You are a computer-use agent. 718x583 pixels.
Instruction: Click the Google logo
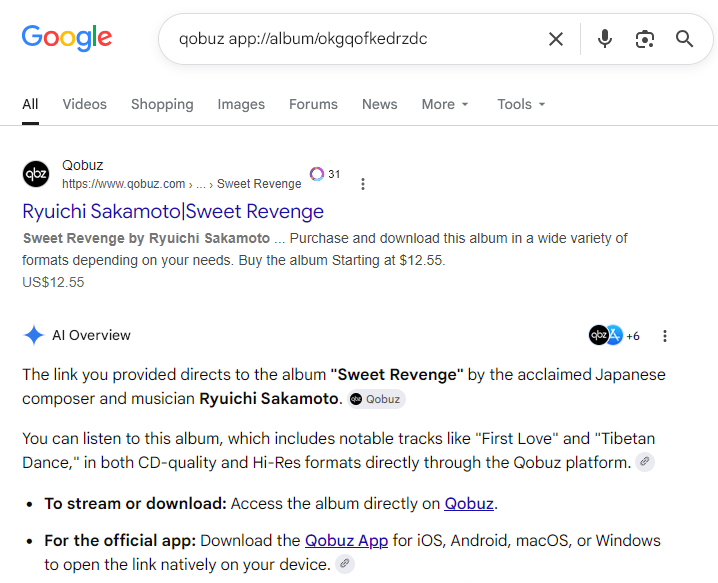(x=67, y=38)
